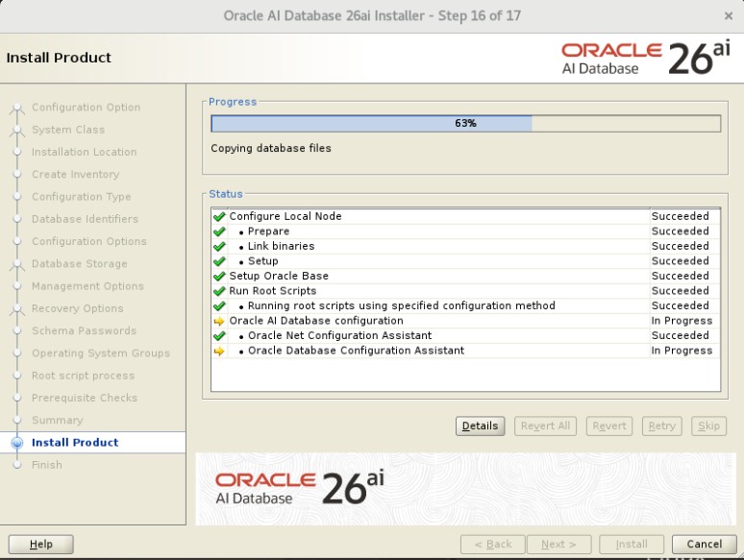
Task: Close the installer window
Action: pyautogui.click(x=729, y=16)
